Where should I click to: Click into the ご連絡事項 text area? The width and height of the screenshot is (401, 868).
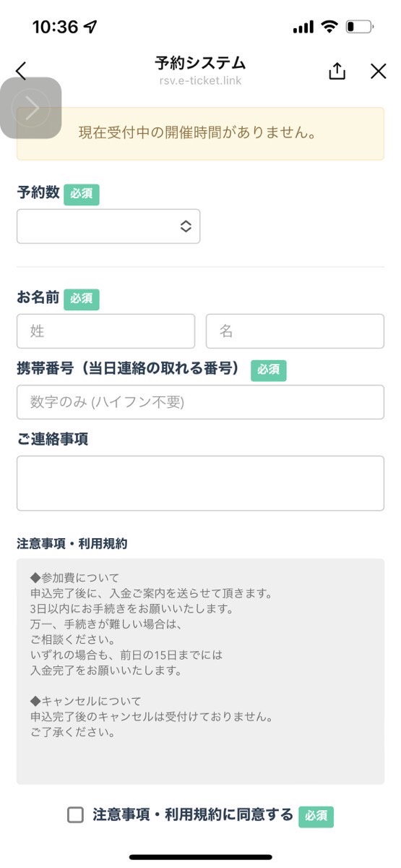point(200,483)
